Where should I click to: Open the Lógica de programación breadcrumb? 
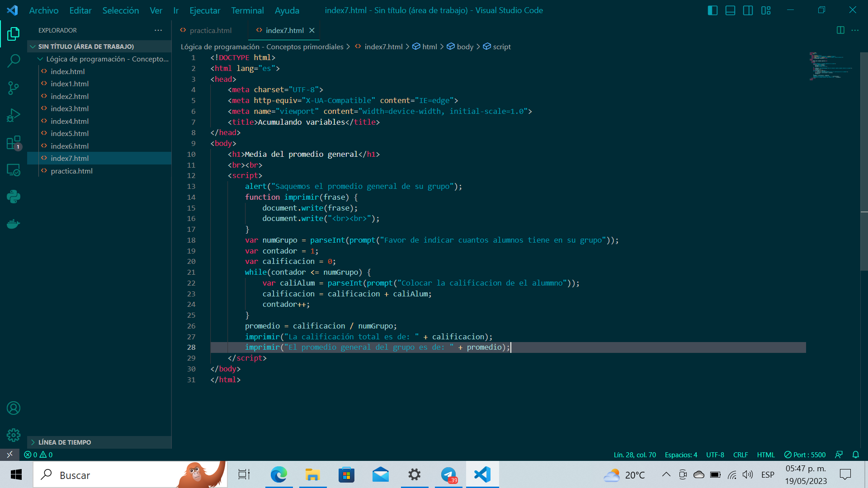262,47
